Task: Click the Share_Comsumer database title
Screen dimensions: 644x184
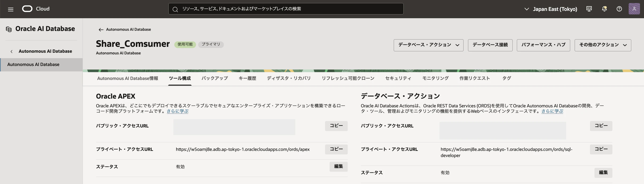Action: [133, 44]
